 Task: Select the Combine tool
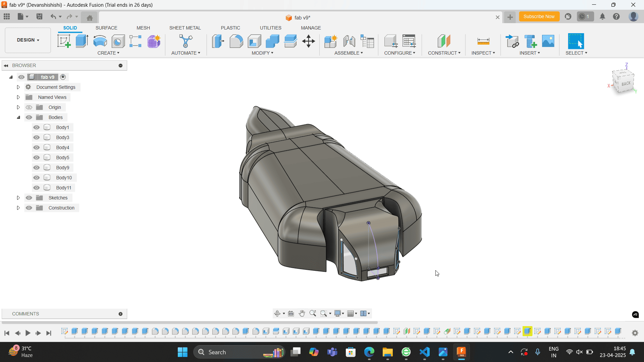tap(272, 41)
